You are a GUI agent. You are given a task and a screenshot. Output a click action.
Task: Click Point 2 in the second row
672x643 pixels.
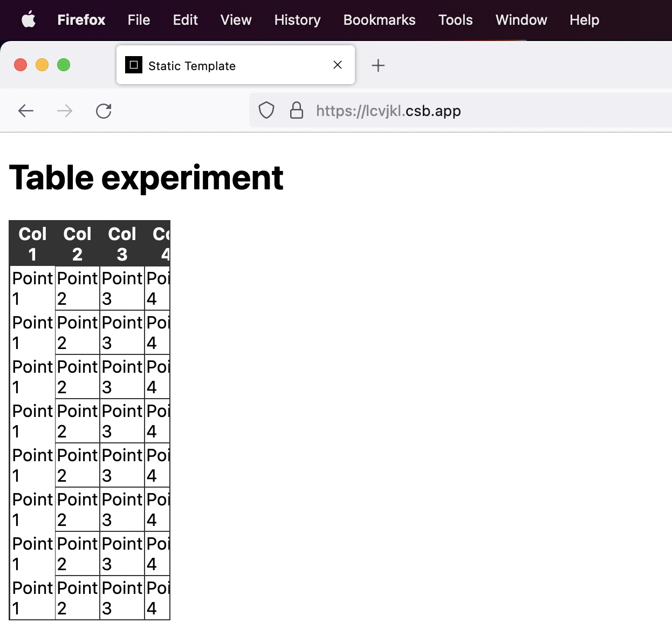point(77,332)
